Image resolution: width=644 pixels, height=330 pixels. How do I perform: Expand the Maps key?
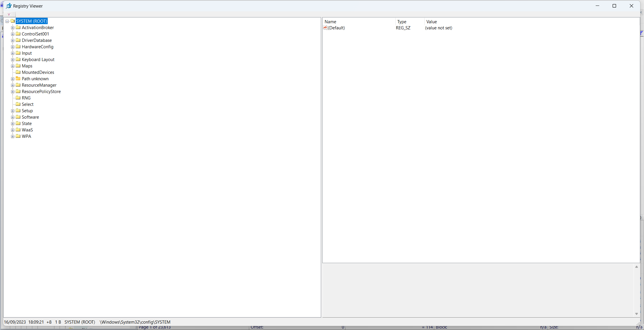(x=13, y=66)
